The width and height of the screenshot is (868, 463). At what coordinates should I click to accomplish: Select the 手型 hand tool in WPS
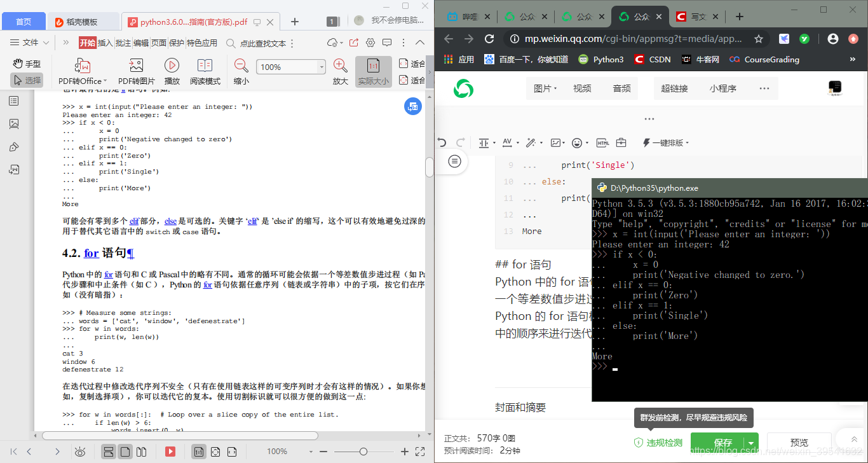pyautogui.click(x=27, y=64)
